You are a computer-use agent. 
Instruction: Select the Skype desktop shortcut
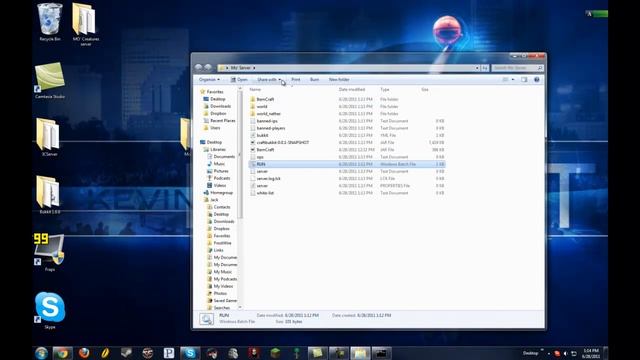pos(50,310)
